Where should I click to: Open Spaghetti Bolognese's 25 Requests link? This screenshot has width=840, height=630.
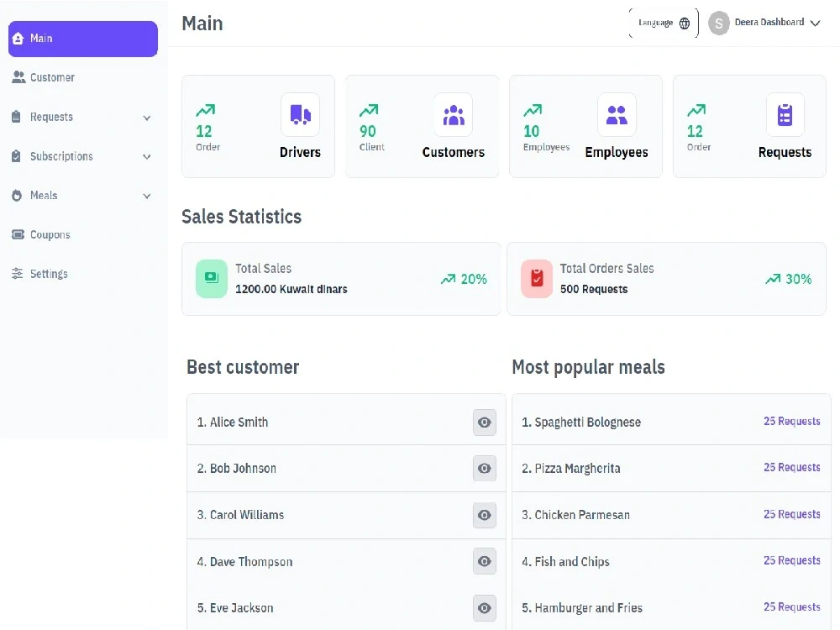point(791,422)
